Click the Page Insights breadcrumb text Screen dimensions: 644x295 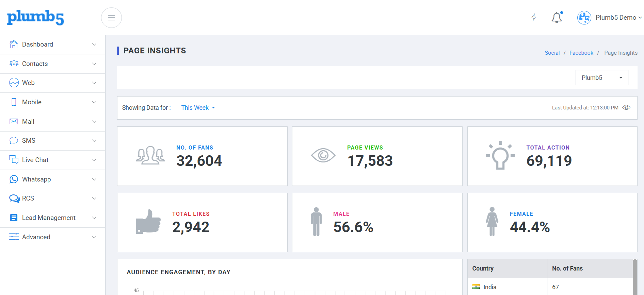coord(621,53)
